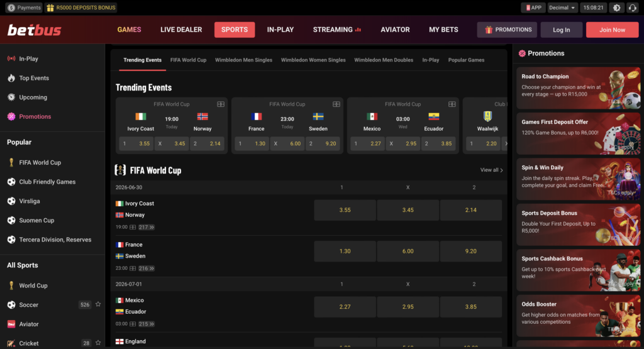
Task: Open the APP download button
Action: [533, 8]
